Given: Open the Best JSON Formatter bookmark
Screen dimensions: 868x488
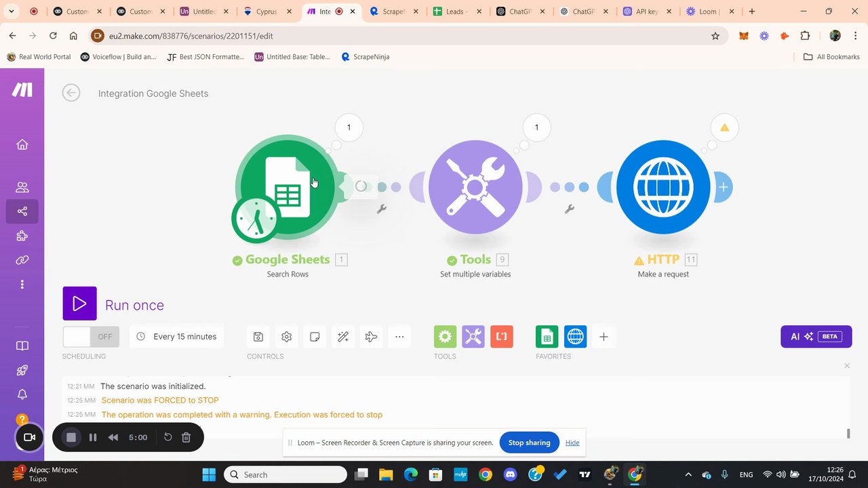Looking at the screenshot, I should (x=205, y=57).
